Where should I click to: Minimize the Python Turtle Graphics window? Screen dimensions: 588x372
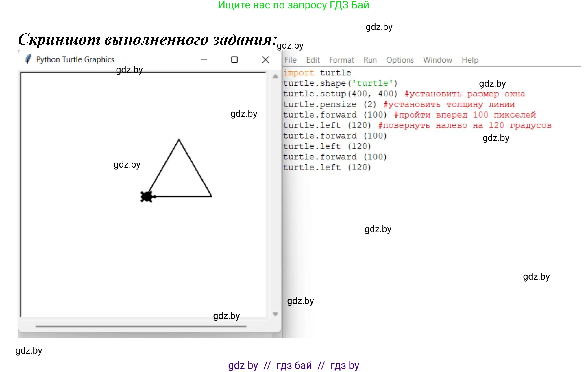click(204, 59)
